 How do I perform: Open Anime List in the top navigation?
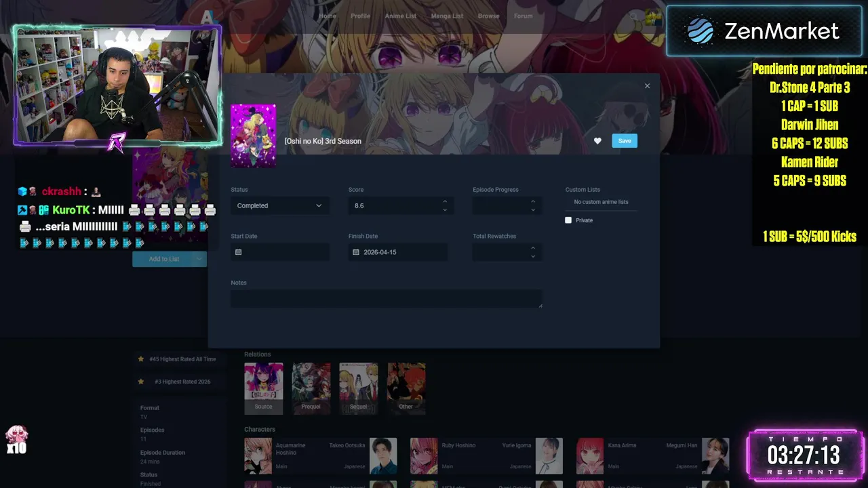(x=401, y=16)
